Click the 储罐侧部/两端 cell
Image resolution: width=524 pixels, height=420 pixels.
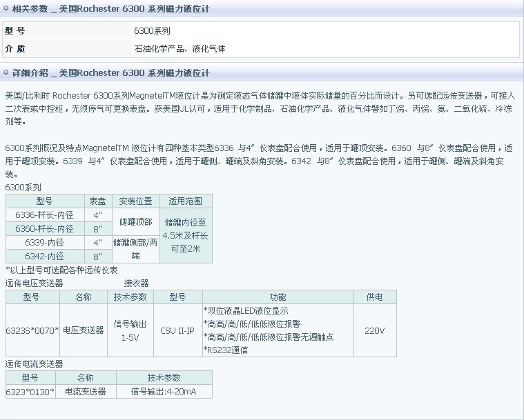(x=136, y=249)
